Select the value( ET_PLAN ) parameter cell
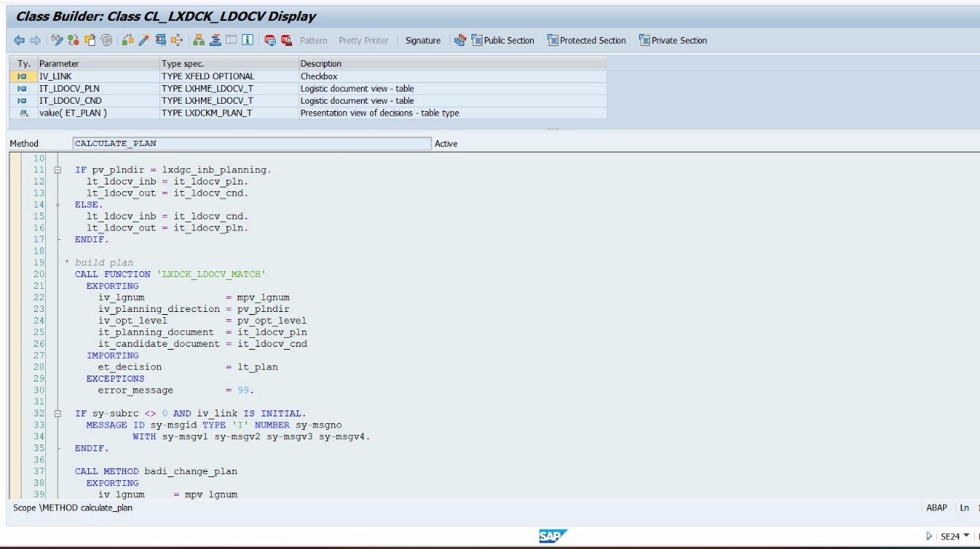Screen dimensions: 980x549 click(x=98, y=113)
